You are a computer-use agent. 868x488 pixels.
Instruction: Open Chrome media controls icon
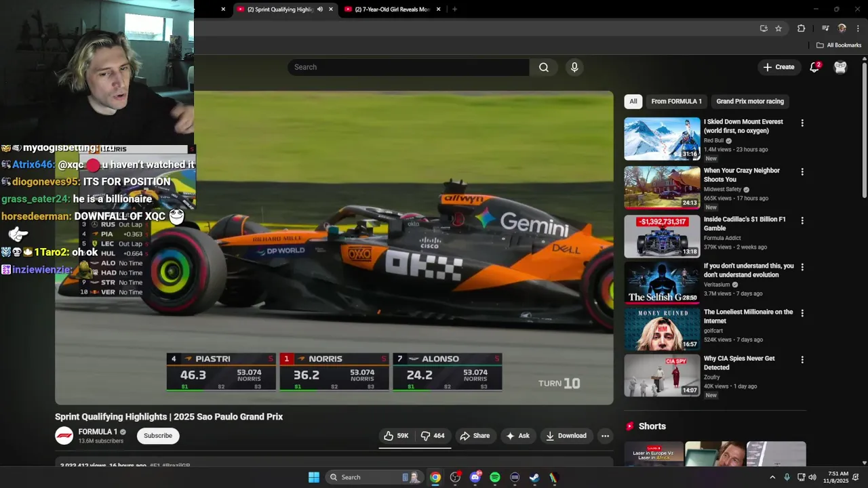825,28
